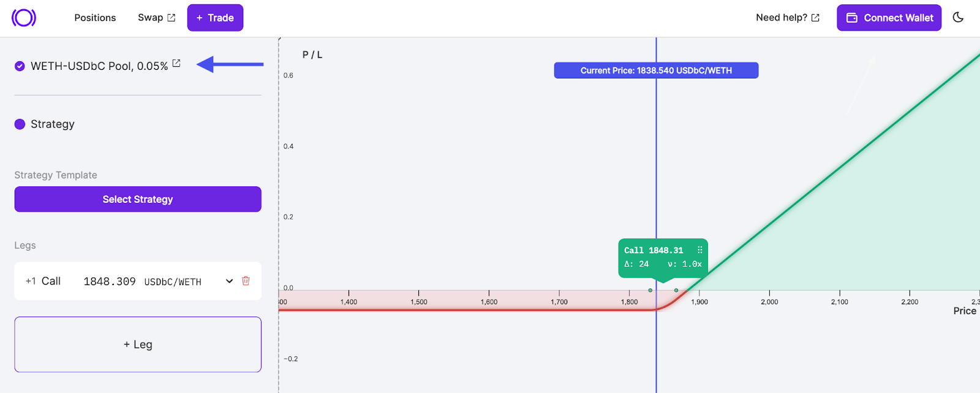This screenshot has height=393, width=980.
Task: Select the Strategy step radio circle
Action: pos(20,124)
